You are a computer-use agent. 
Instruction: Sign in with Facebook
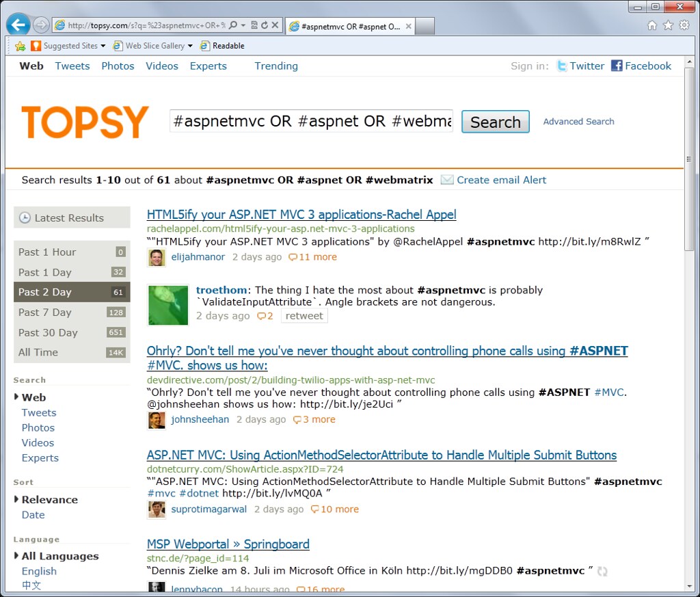(641, 66)
